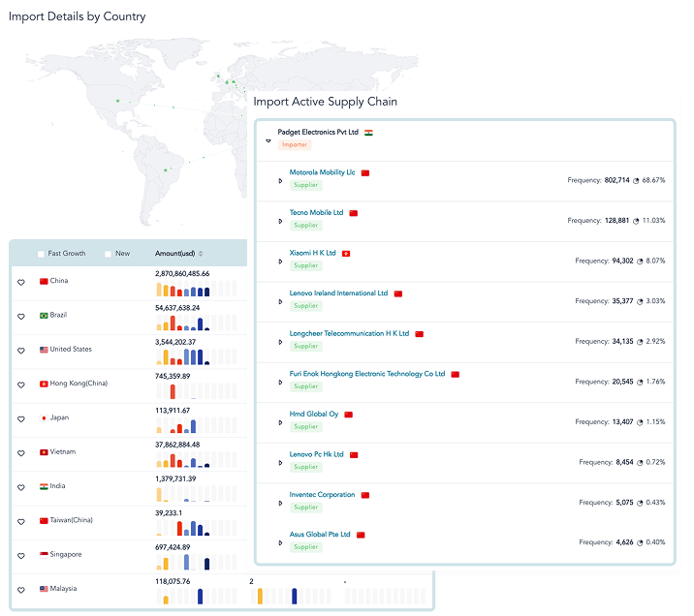Click the green marker over United States on map
694x616 pixels.
117,102
